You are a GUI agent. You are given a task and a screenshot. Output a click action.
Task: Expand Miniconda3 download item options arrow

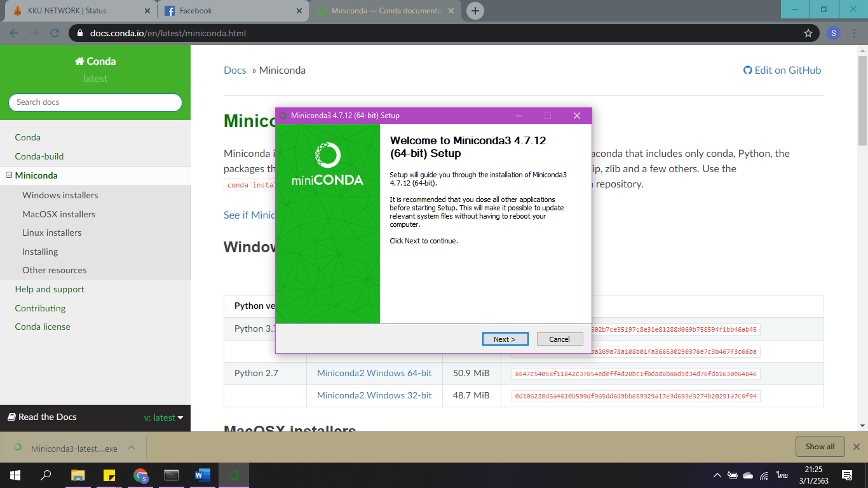(132, 447)
